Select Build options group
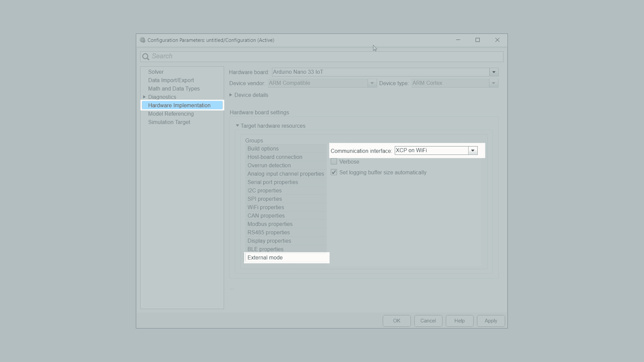The width and height of the screenshot is (644, 362). click(x=263, y=149)
